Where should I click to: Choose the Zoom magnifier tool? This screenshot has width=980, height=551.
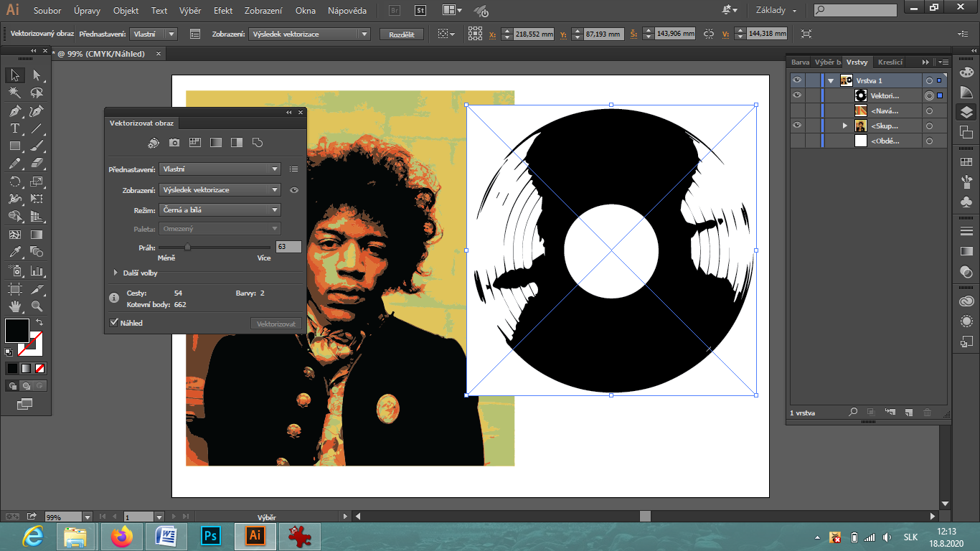[x=37, y=306]
